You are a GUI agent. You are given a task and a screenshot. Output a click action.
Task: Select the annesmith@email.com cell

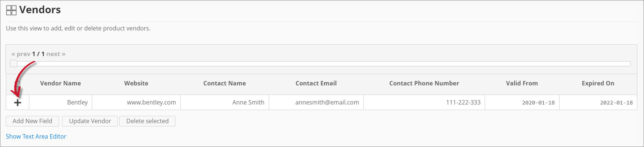(327, 102)
